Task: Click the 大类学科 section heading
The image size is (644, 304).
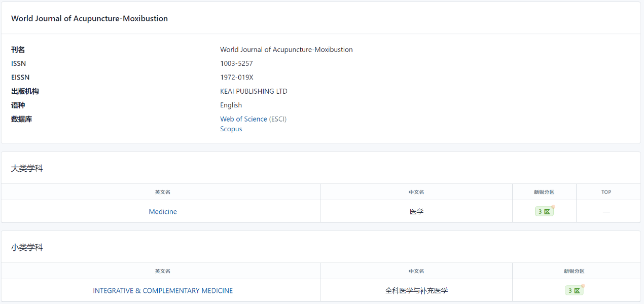Action: pos(27,169)
